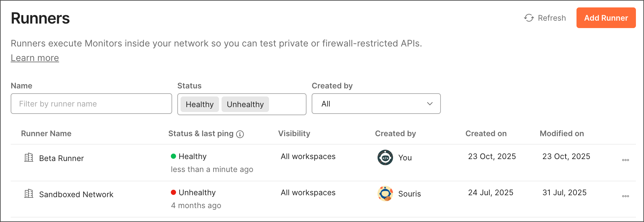Click the Refresh icon beside Add Runner
Screen dimensions: 644x222
click(529, 18)
